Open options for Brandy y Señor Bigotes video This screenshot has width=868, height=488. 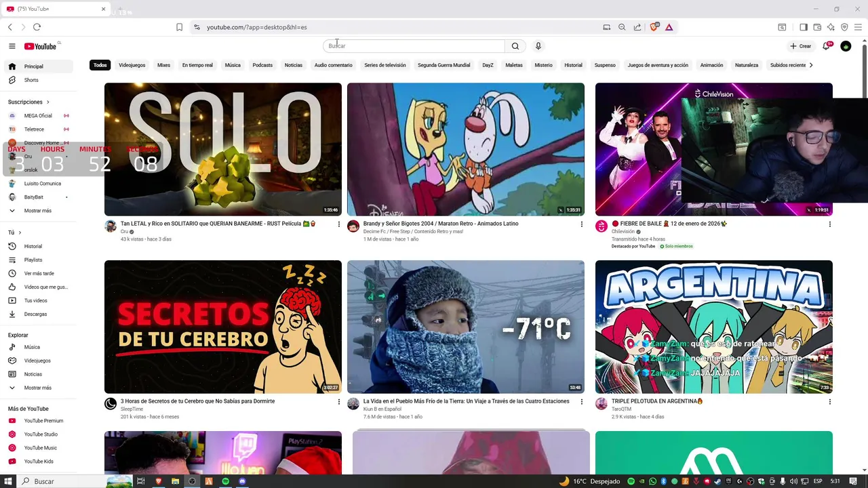[x=581, y=224]
